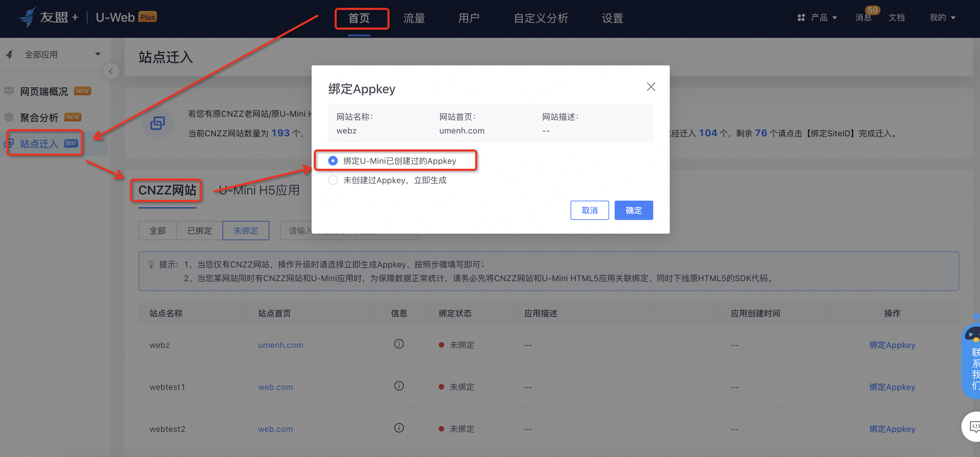This screenshot has height=457, width=980.
Task: Click the web overview sidebar icon
Action: pyautogui.click(x=9, y=91)
